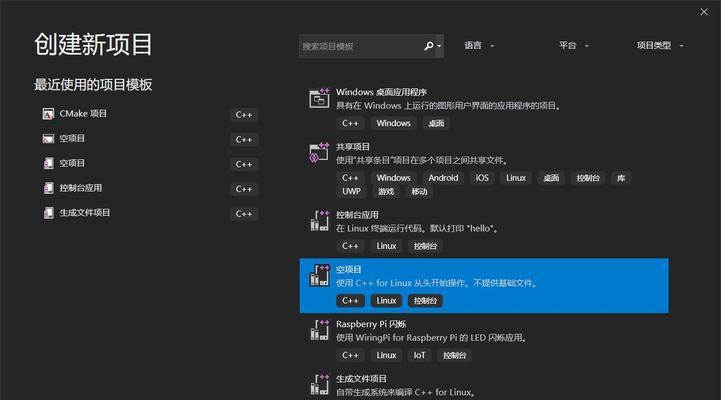Viewport: 721px width, 400px height.
Task: Open the search options dropdown arrow
Action: pos(440,46)
